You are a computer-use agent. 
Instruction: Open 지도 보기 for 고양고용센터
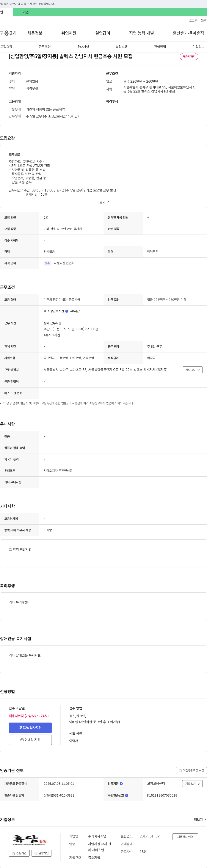(x=193, y=784)
